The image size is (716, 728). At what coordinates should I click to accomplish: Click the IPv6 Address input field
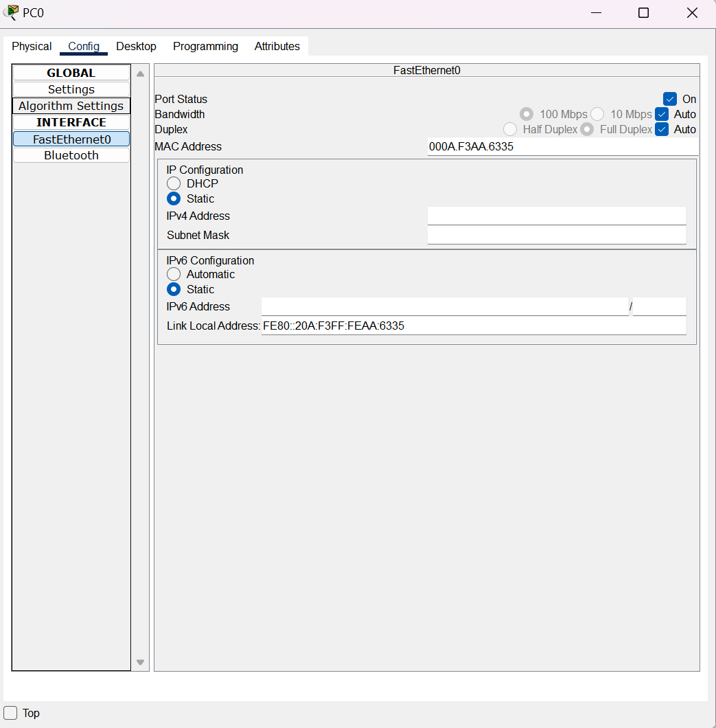[445, 306]
